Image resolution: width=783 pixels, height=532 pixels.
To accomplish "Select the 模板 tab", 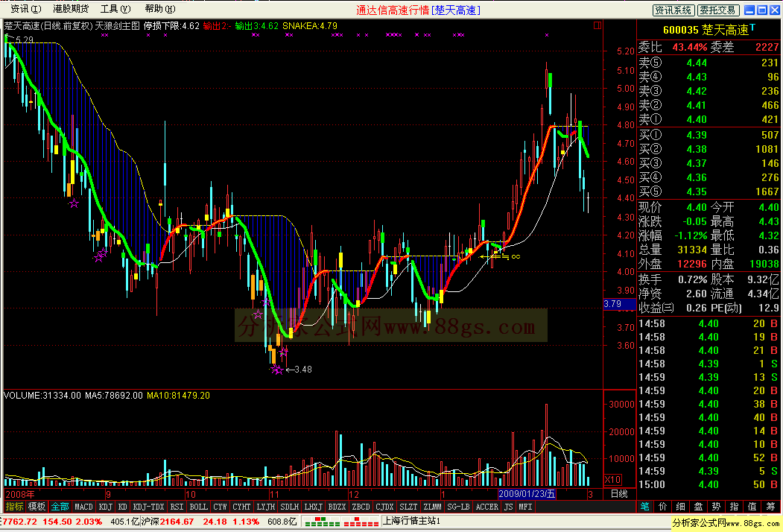I will tap(37, 507).
